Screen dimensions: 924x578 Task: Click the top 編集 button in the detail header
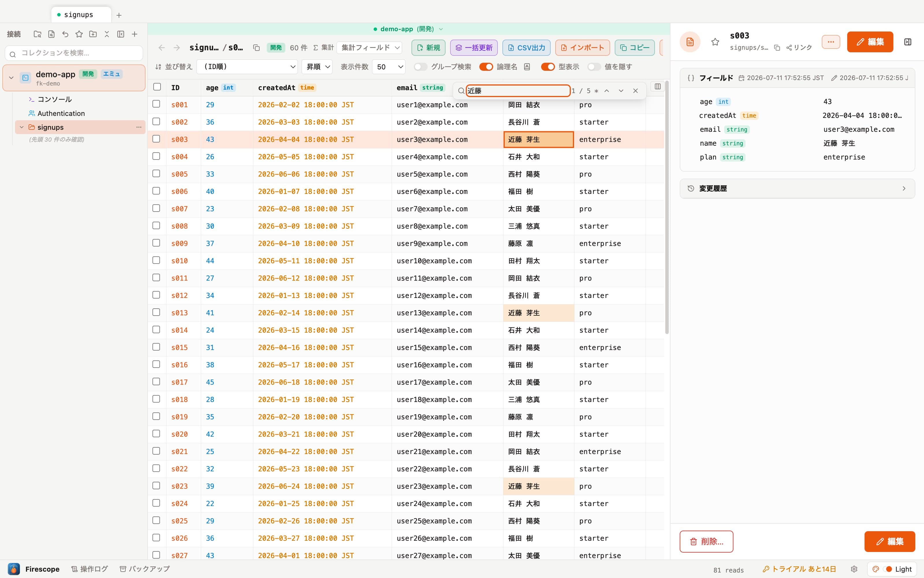click(870, 42)
